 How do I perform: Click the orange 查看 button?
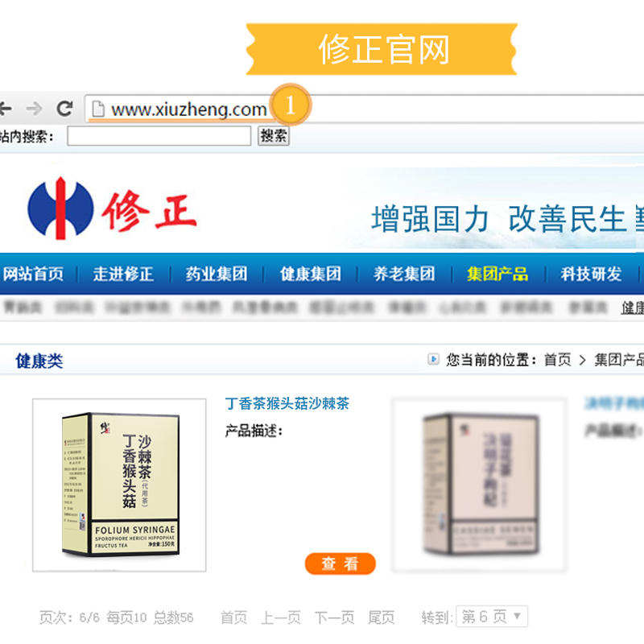[x=340, y=563]
